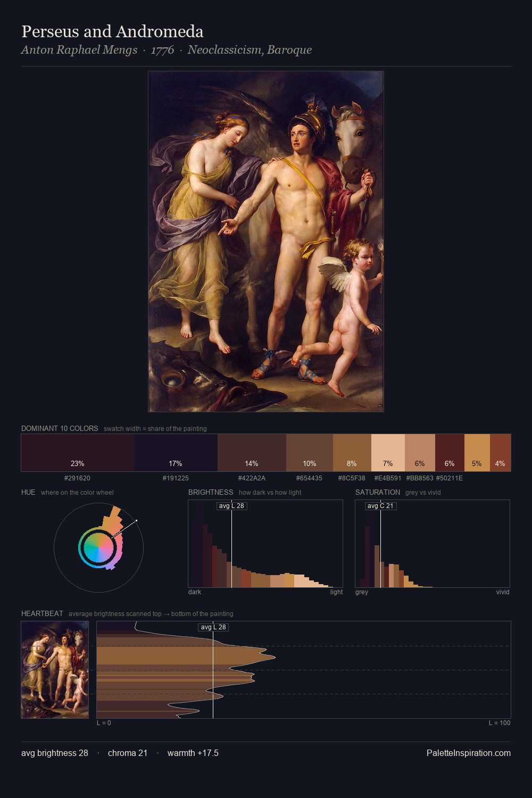This screenshot has height=798, width=532.
Task: Select the 14% swatch #422A2A
Action: click(252, 453)
